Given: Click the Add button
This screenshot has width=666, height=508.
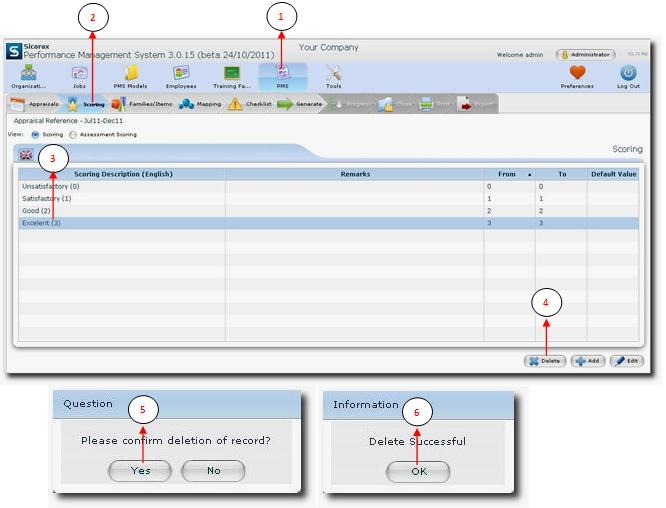Looking at the screenshot, I should (587, 360).
